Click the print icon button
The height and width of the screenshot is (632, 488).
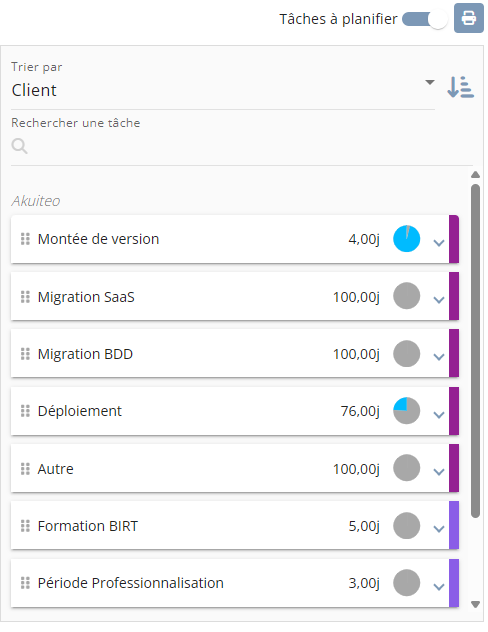pyautogui.click(x=468, y=18)
